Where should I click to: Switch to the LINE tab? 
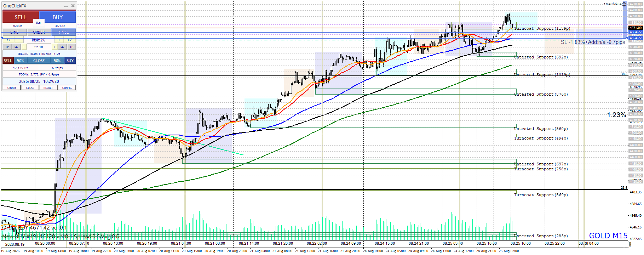[15, 32]
